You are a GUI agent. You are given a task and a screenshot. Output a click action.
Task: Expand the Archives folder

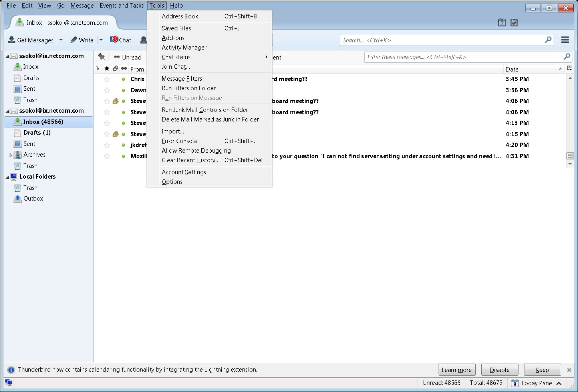pos(11,155)
